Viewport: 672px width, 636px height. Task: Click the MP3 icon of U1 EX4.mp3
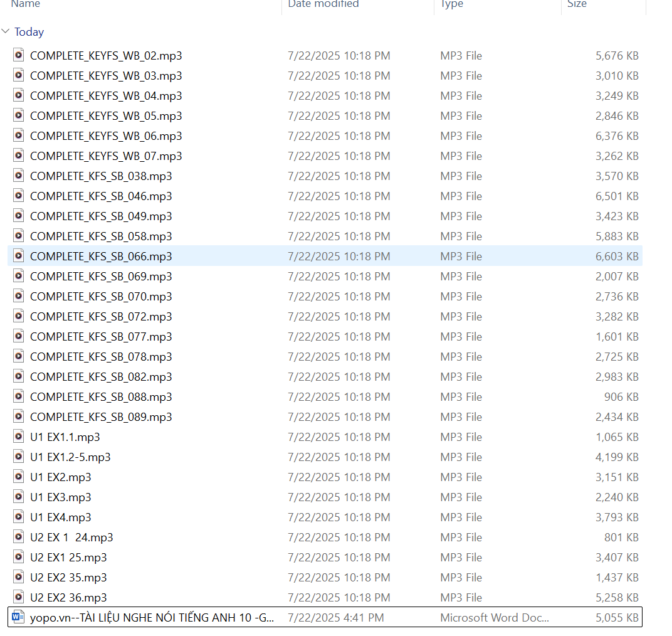coord(18,517)
